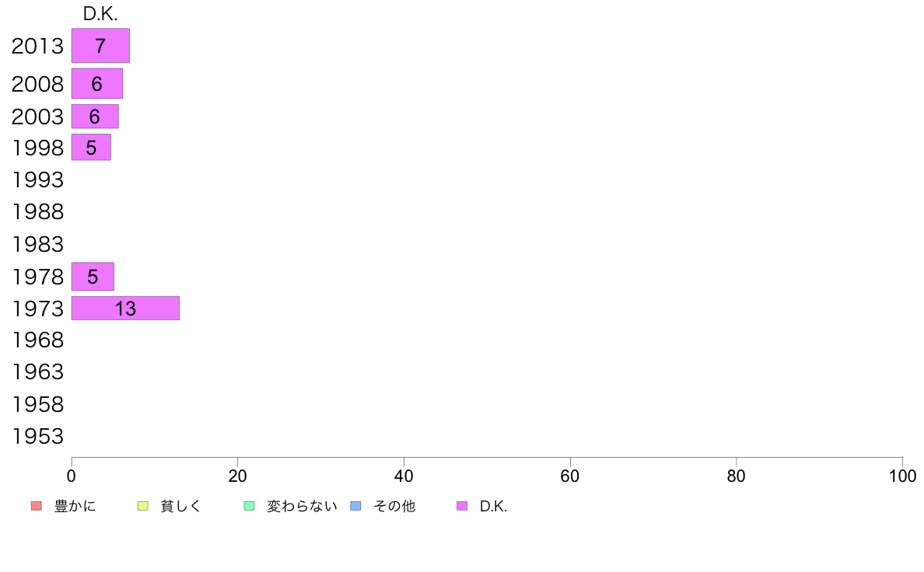Image resolution: width=924 pixels, height=572 pixels.
Task: Click the blue その他 legend swatch
Action: tap(356, 506)
